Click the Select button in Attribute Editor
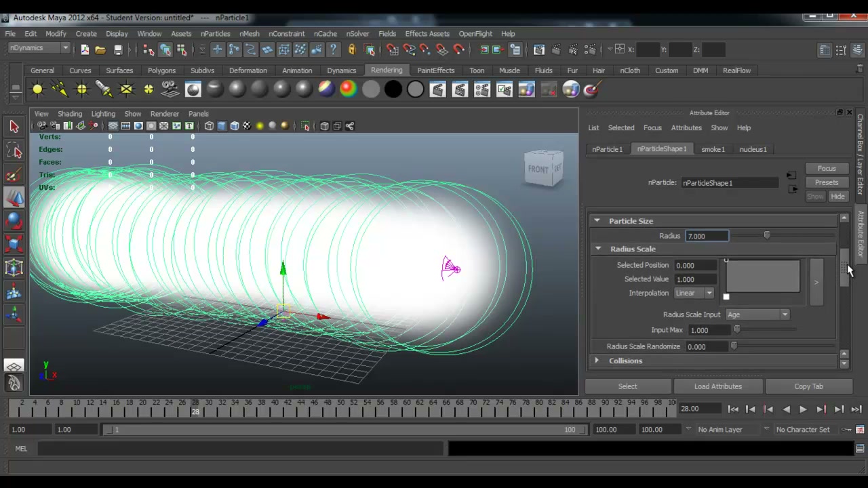 pyautogui.click(x=627, y=386)
